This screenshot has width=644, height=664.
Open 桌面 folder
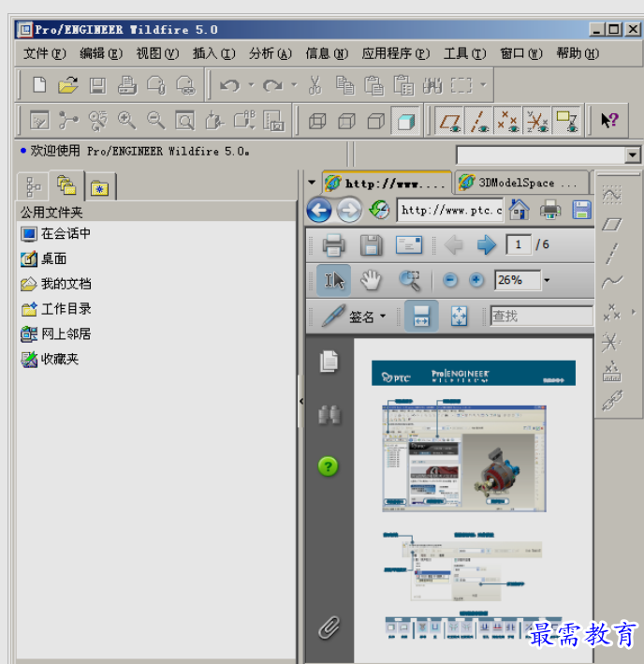[x=44, y=258]
